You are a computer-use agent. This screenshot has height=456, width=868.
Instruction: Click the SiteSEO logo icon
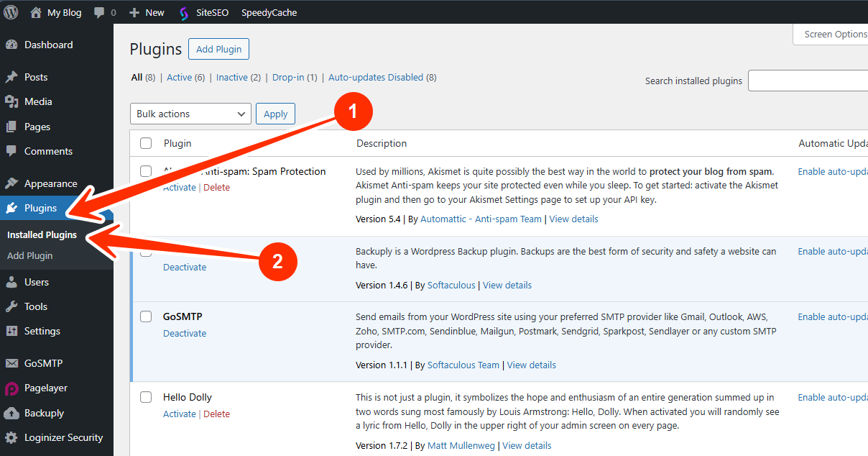(x=184, y=13)
